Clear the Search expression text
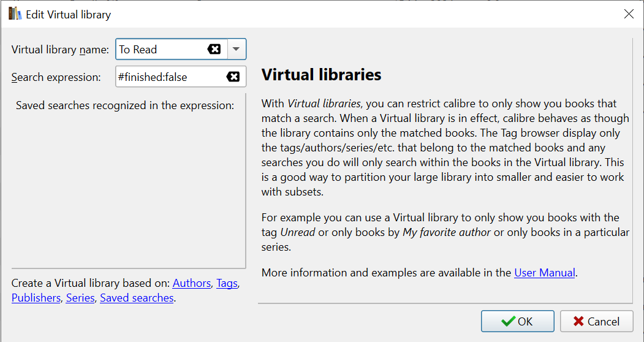The image size is (644, 342). (x=233, y=77)
